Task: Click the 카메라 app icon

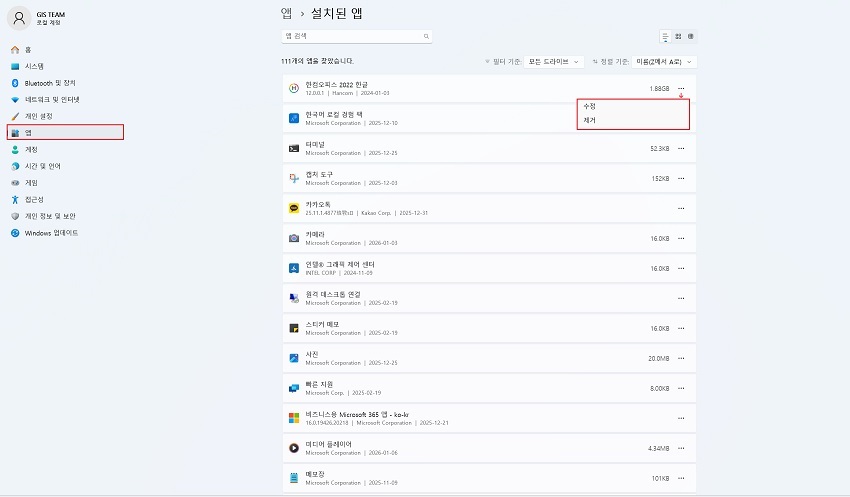Action: [x=294, y=238]
